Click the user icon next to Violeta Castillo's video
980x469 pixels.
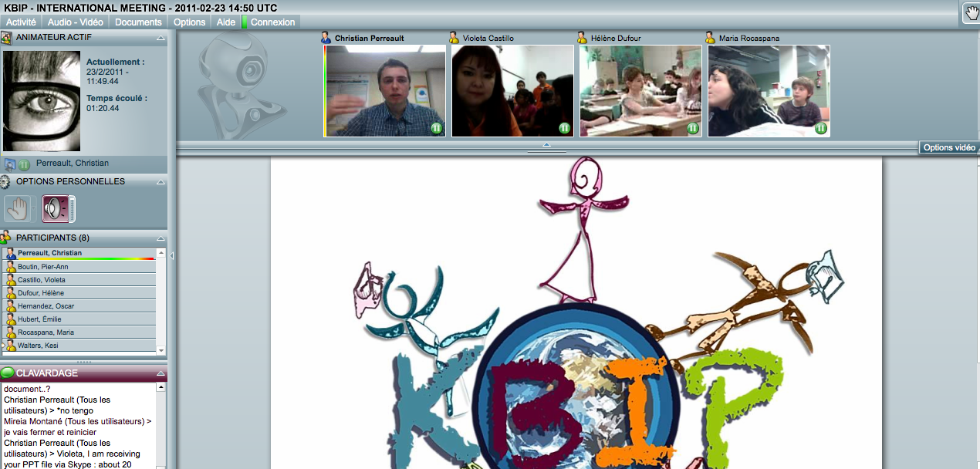(x=455, y=38)
